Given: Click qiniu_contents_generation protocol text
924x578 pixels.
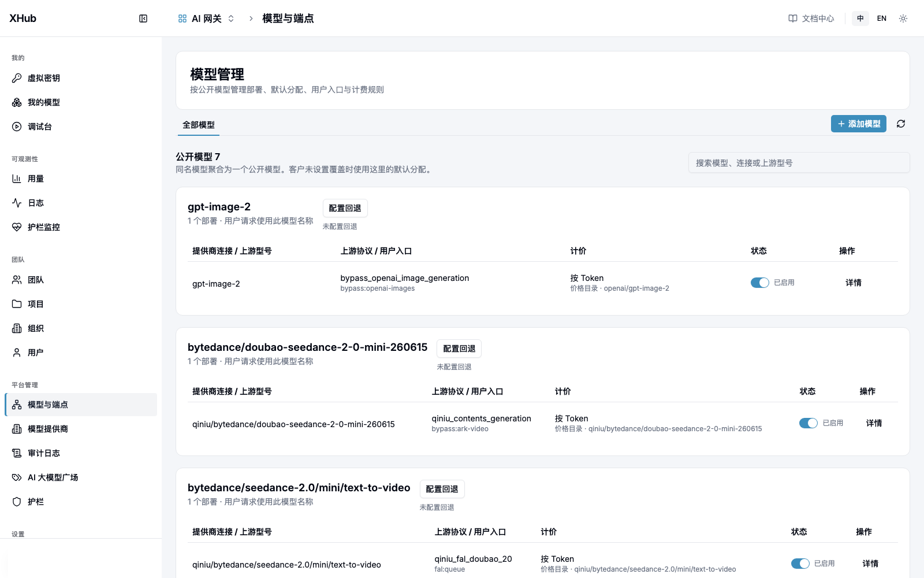Looking at the screenshot, I should (482, 418).
